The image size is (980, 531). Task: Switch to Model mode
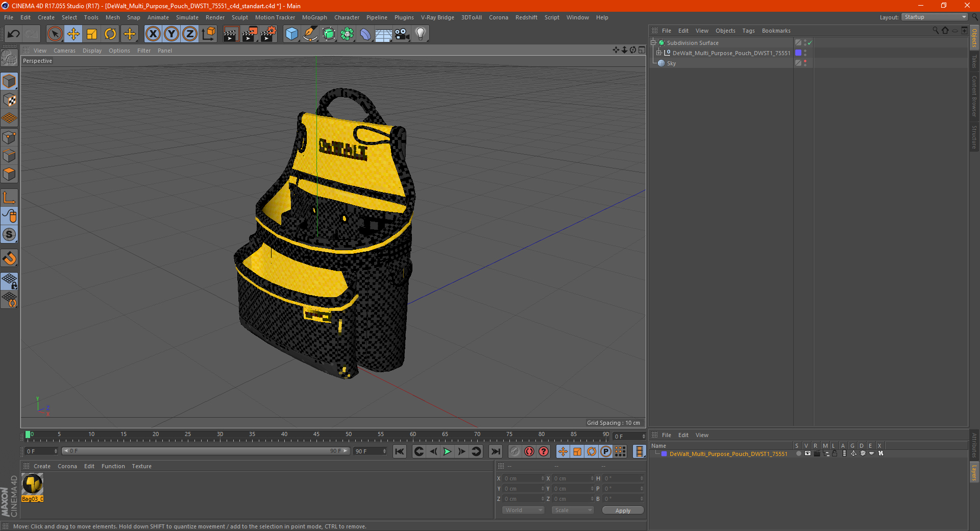click(x=9, y=81)
